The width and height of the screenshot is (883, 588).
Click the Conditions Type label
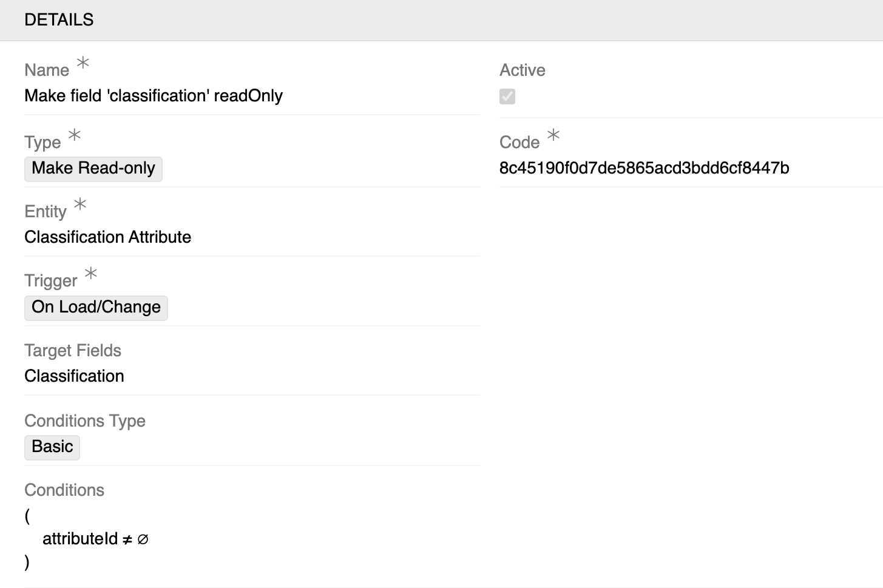[85, 421]
